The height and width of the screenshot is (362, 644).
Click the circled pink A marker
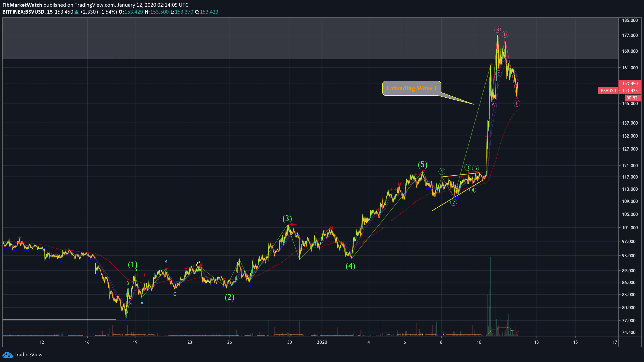(x=493, y=105)
